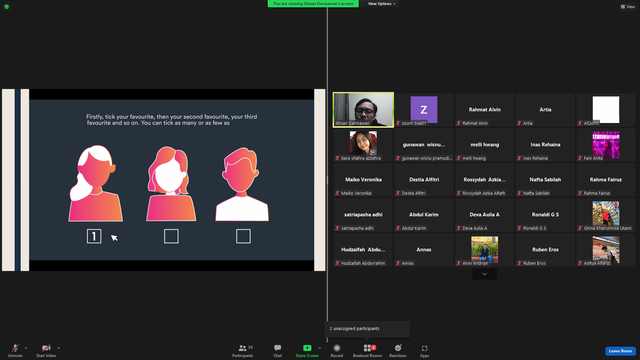Select Ruben Eros's participant tile
Screen dimensions: 640x360
click(545, 250)
